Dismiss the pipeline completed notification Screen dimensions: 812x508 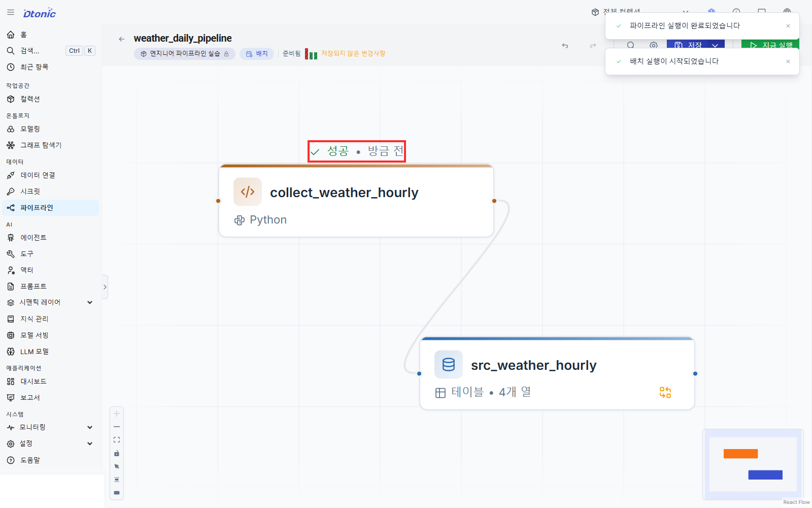click(x=788, y=26)
